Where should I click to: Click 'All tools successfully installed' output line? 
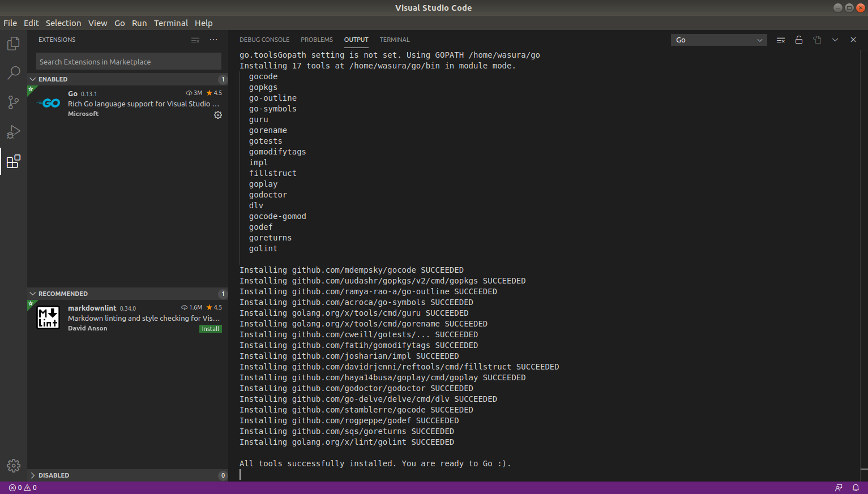[x=375, y=463]
